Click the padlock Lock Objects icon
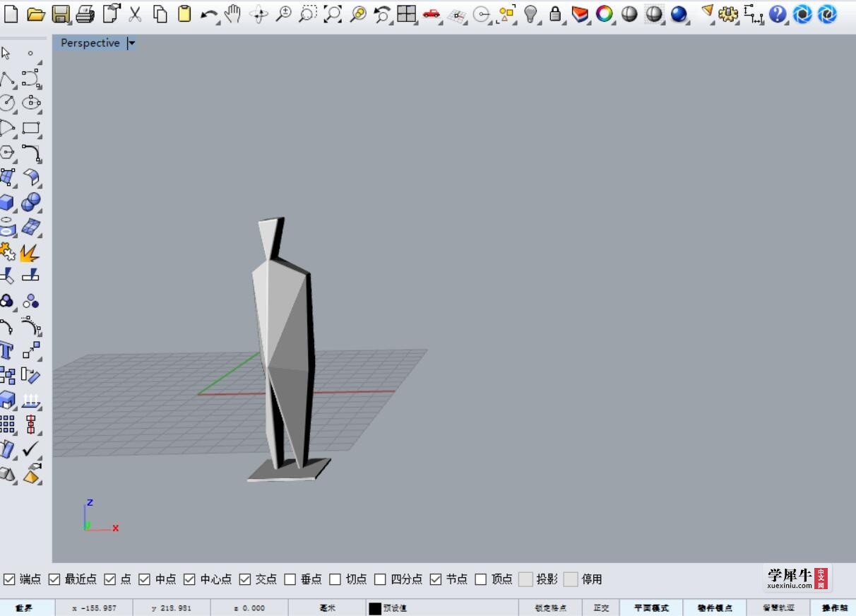This screenshot has height=616, width=856. [555, 13]
